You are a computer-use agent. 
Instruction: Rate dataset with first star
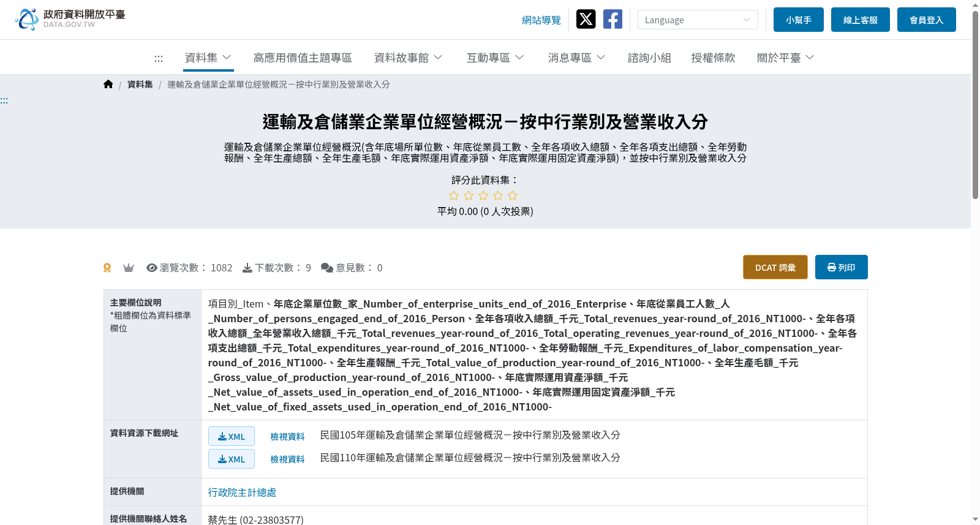coord(454,195)
